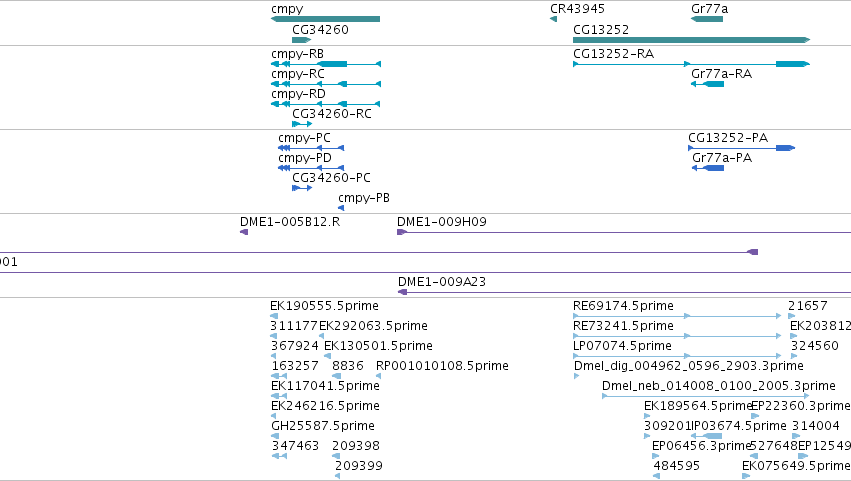Viewport: 851px width, 481px height.
Task: Select the 484595 EST label
Action: click(677, 466)
